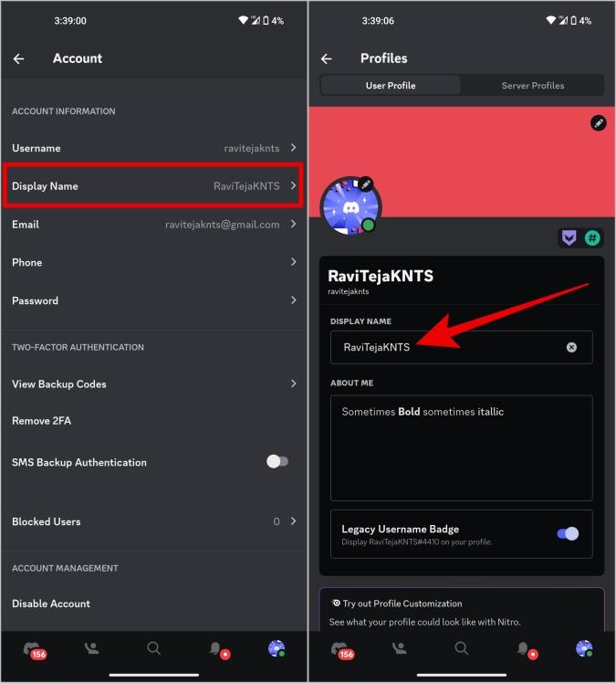The height and width of the screenshot is (683, 616).
Task: Tap the small ravitejaknts handle under profile name
Action: (349, 291)
